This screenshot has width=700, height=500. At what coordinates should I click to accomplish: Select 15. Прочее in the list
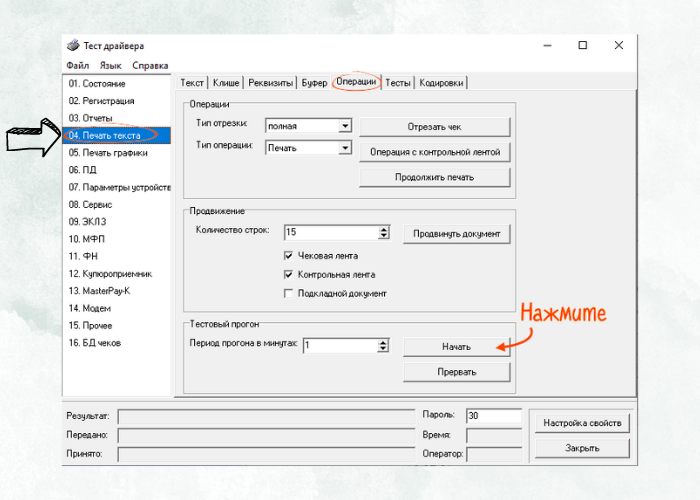click(117, 325)
